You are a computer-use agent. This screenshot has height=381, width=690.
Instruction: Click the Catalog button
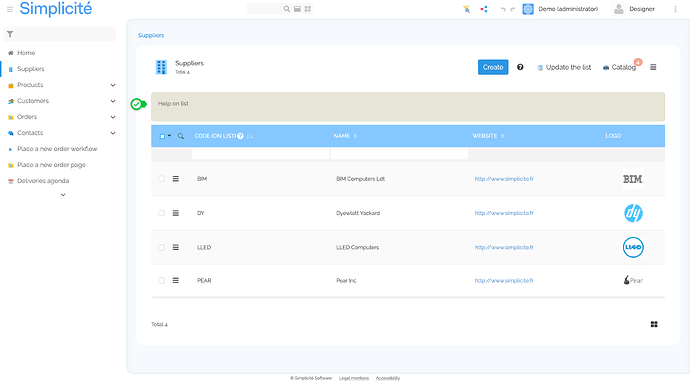coord(619,67)
